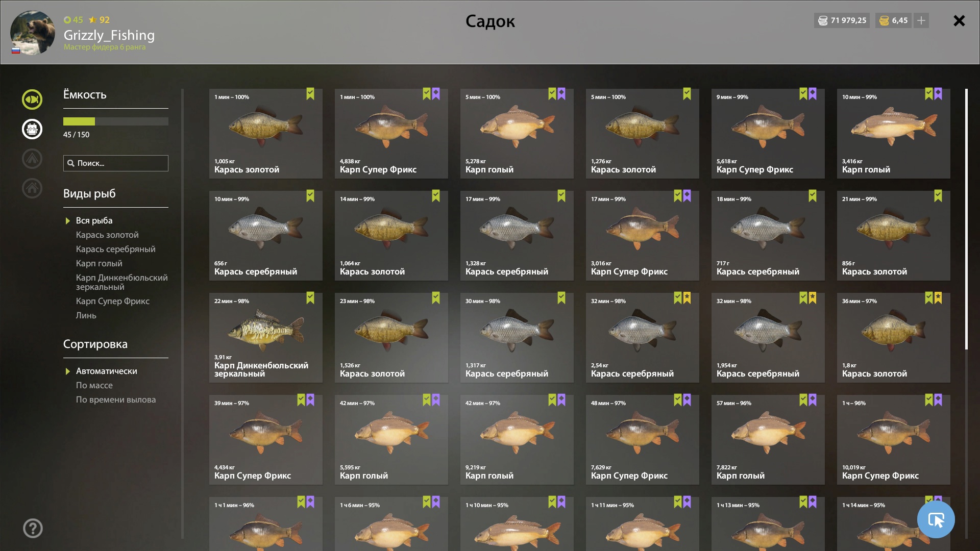Click the blue cursor overlay button

click(936, 519)
